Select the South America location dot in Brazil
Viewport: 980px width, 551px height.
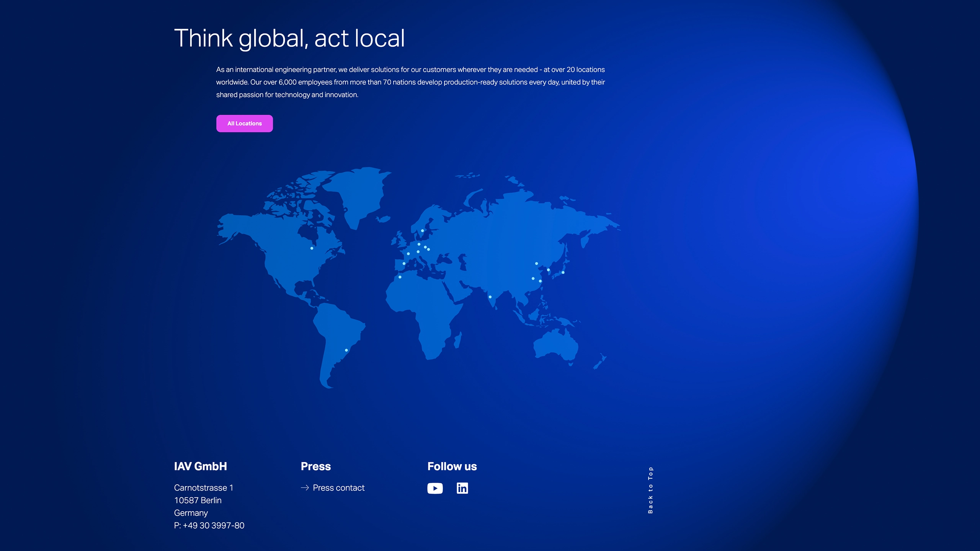[x=346, y=350]
